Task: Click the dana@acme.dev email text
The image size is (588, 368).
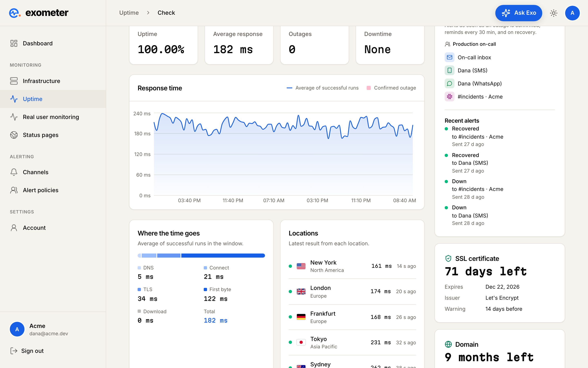Action: 49,334
